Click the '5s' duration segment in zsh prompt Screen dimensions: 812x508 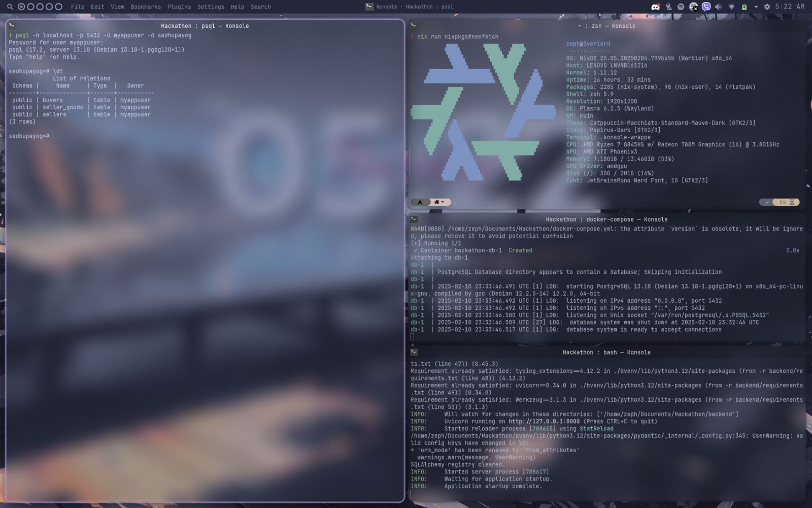point(787,202)
